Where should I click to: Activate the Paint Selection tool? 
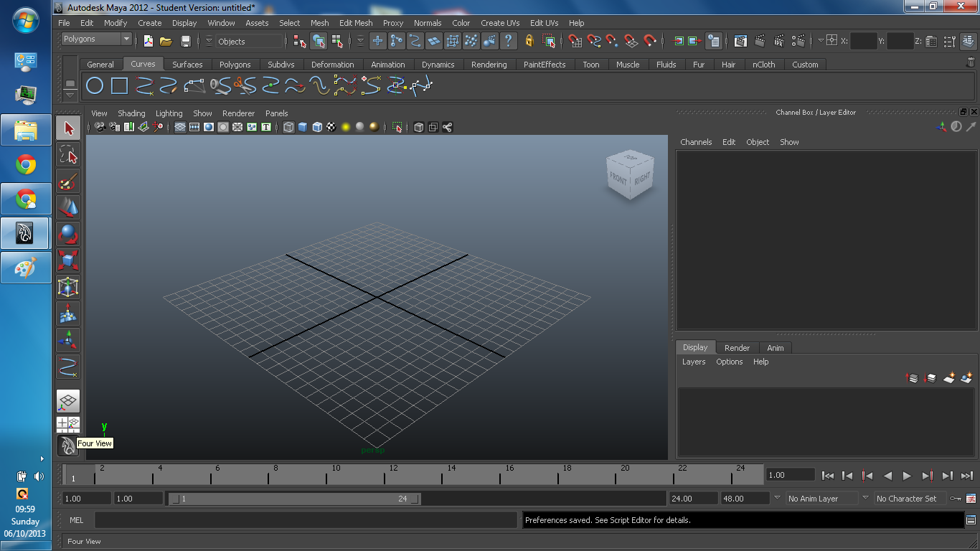coord(68,182)
